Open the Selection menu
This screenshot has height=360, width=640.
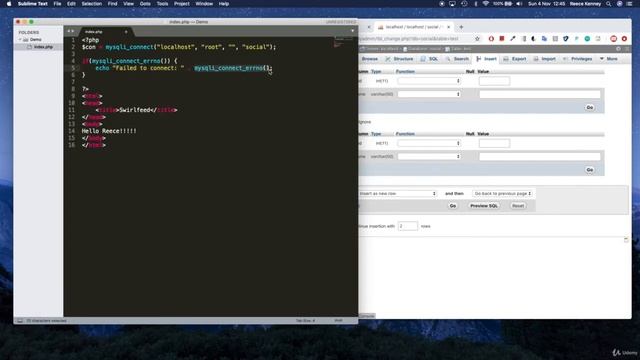coord(91,4)
